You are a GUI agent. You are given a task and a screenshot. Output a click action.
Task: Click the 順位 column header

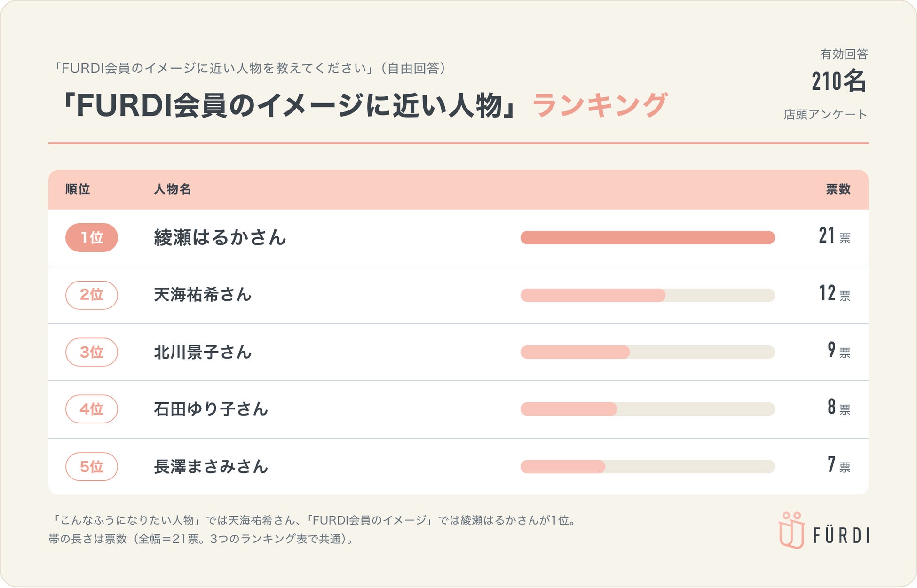coord(78,189)
